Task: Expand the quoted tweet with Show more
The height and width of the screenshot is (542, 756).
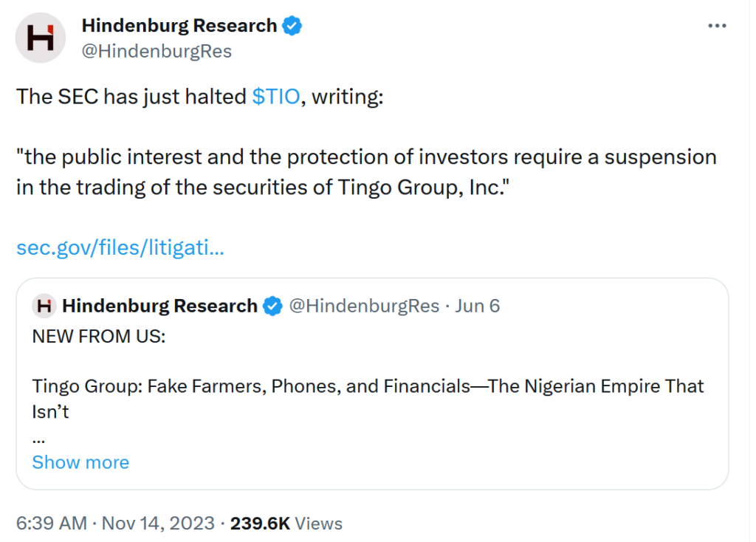Action: pos(80,462)
